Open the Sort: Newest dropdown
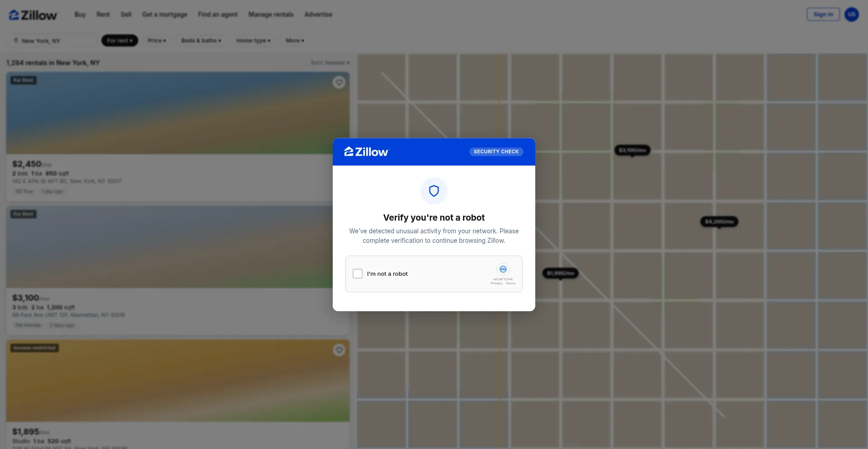The height and width of the screenshot is (449, 868). click(330, 63)
